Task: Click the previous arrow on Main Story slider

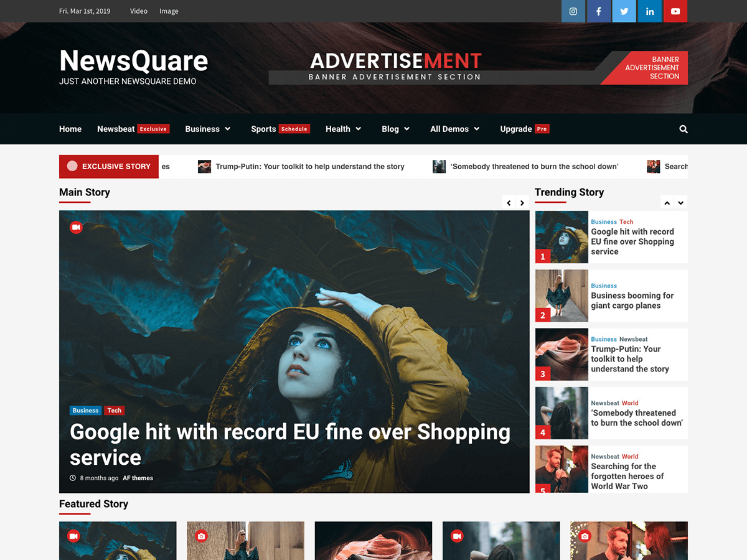Action: [x=509, y=202]
